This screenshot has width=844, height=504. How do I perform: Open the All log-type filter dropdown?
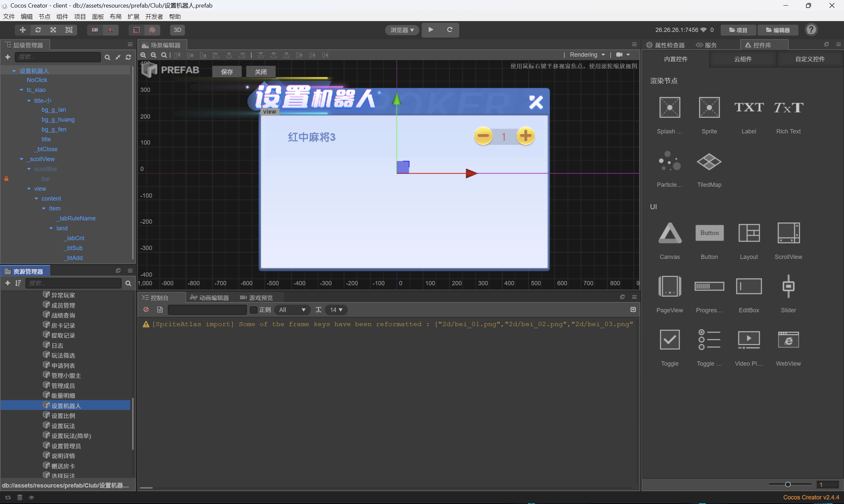pos(292,310)
